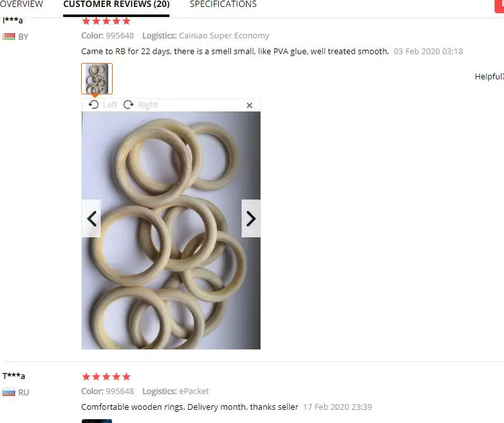Click the Helpful link on first review
The height and width of the screenshot is (423, 504).
tap(490, 77)
